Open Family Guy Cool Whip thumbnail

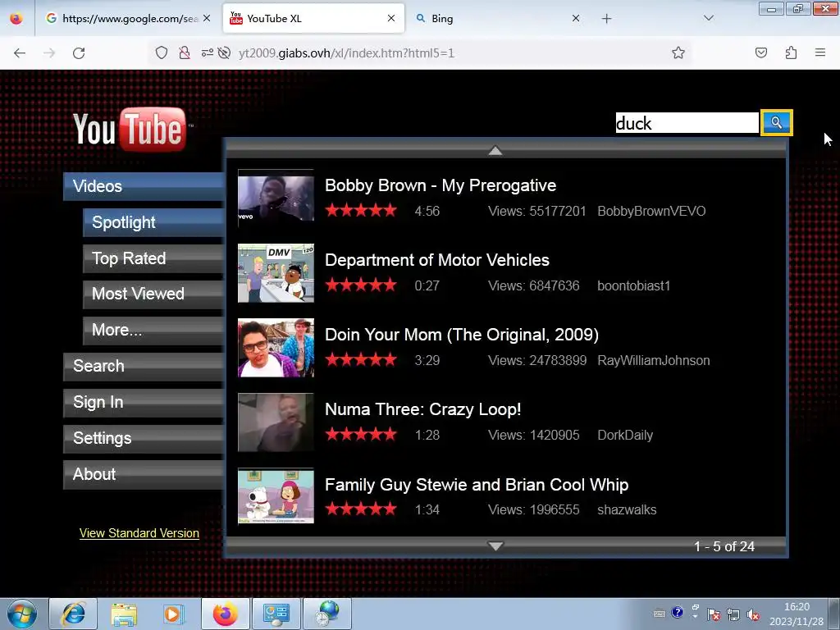click(x=276, y=496)
